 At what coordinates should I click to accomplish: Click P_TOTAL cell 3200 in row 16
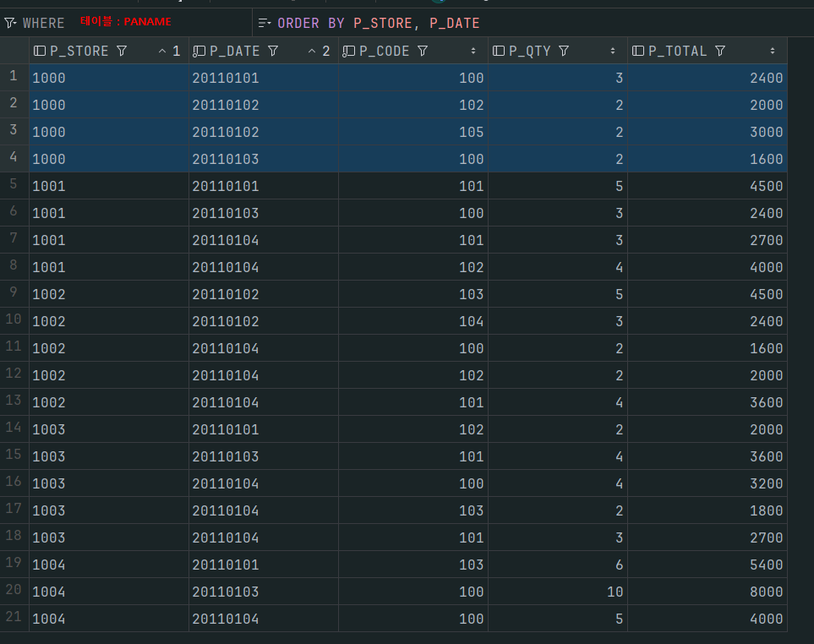coord(707,483)
